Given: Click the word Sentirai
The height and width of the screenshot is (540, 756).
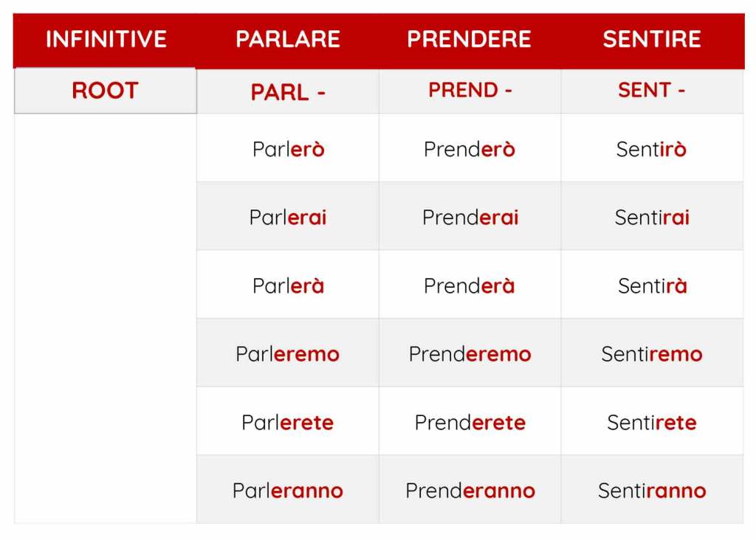Looking at the screenshot, I should [x=652, y=218].
